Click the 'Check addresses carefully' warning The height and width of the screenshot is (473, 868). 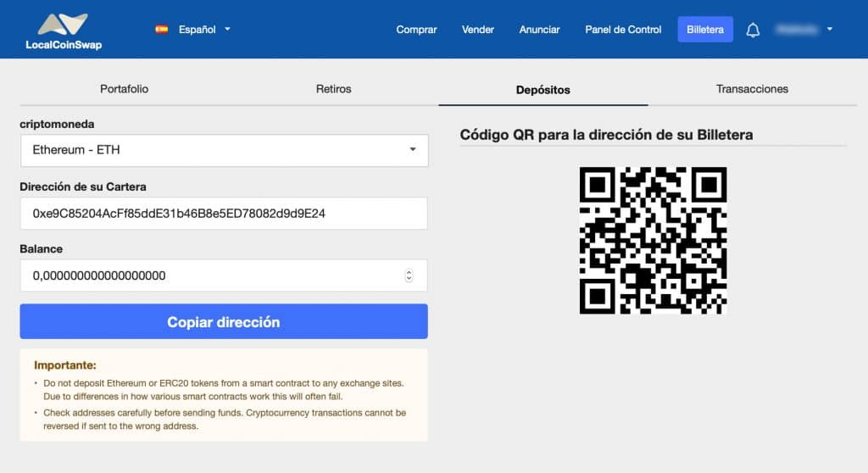pos(225,420)
